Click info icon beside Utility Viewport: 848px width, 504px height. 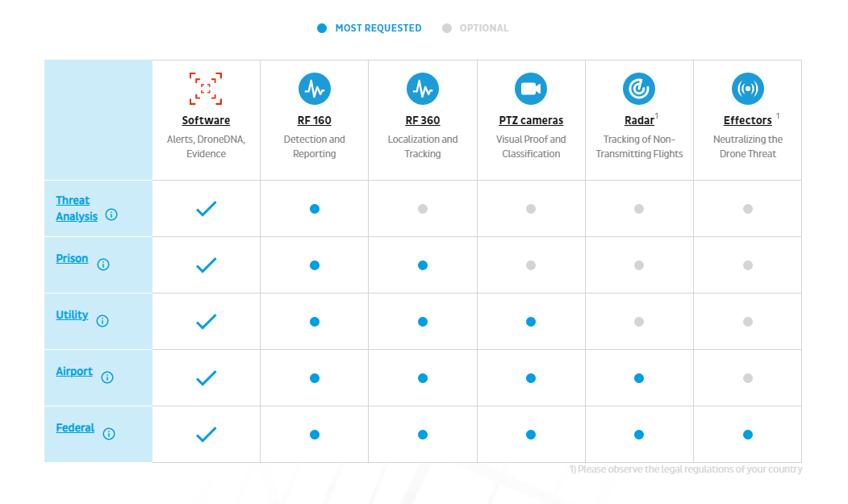coord(102,321)
